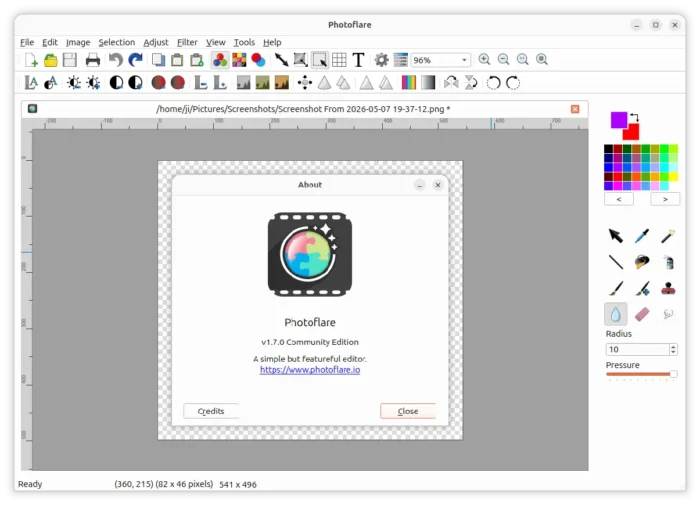The image size is (700, 505).
Task: Click the image resize diagonal double-arrow icon
Action: tap(281, 60)
